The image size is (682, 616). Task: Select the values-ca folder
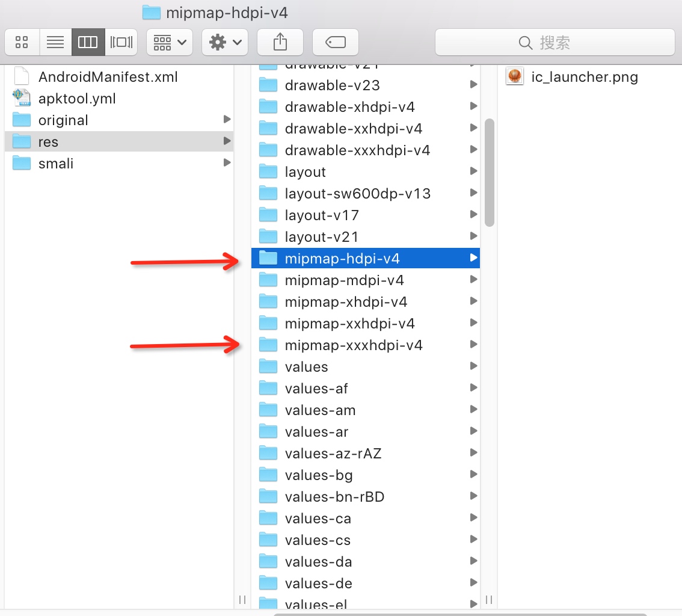[x=366, y=518]
